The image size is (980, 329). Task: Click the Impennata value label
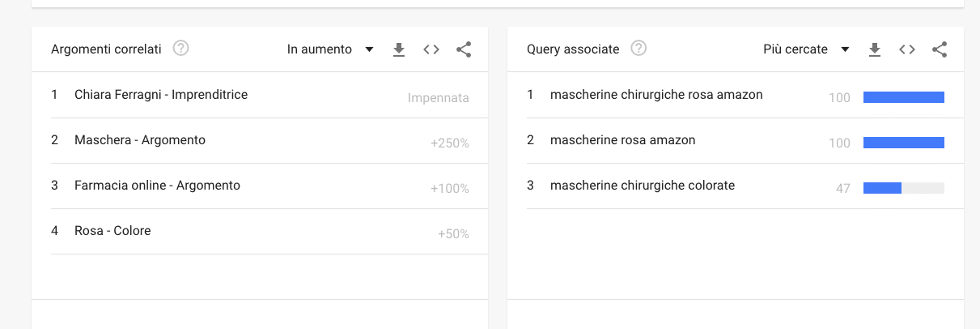[438, 98]
